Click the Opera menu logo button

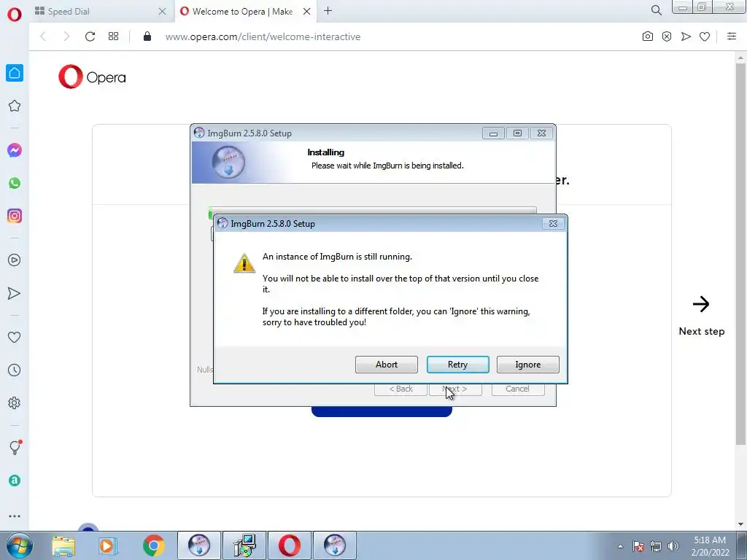(15, 15)
